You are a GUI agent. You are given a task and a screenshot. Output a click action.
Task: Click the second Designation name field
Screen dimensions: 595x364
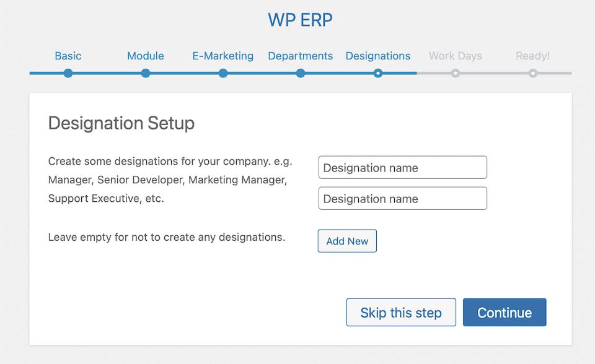[x=402, y=198]
